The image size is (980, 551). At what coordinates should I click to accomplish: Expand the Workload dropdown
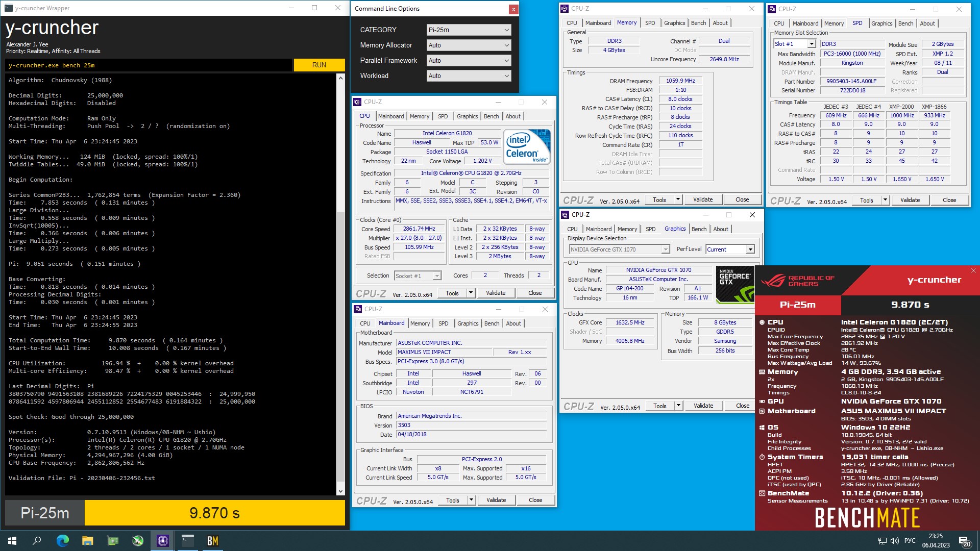click(469, 76)
